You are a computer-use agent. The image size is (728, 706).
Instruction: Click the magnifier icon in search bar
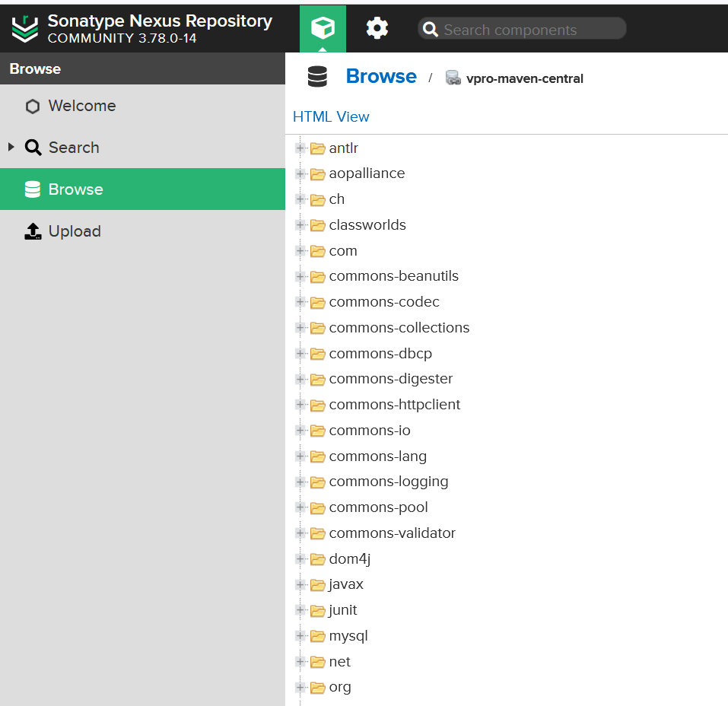(431, 29)
